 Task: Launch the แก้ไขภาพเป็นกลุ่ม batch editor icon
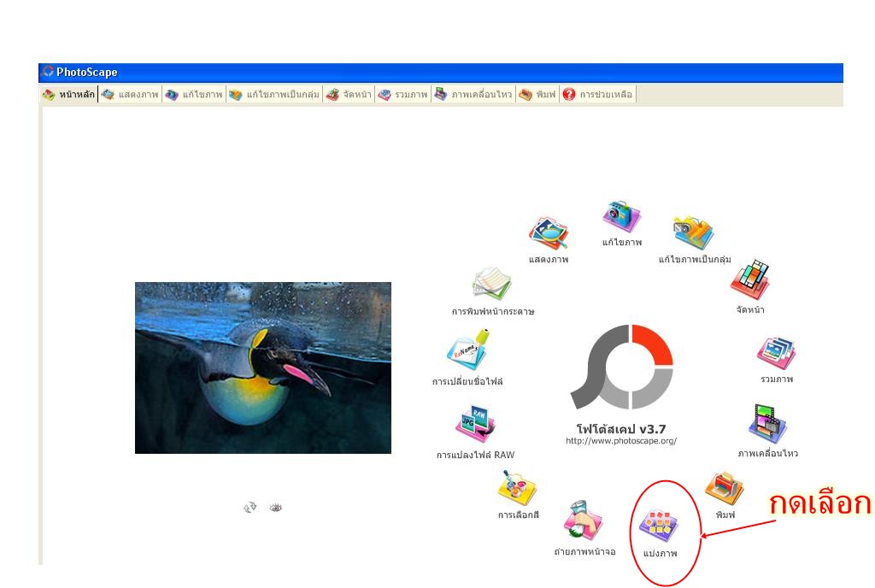(694, 233)
